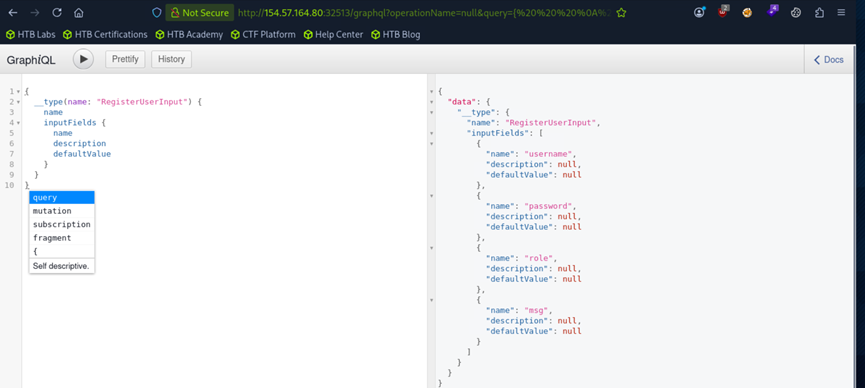Open the HTB Blog bookmark
Screen dimensions: 865x388
tap(396, 34)
